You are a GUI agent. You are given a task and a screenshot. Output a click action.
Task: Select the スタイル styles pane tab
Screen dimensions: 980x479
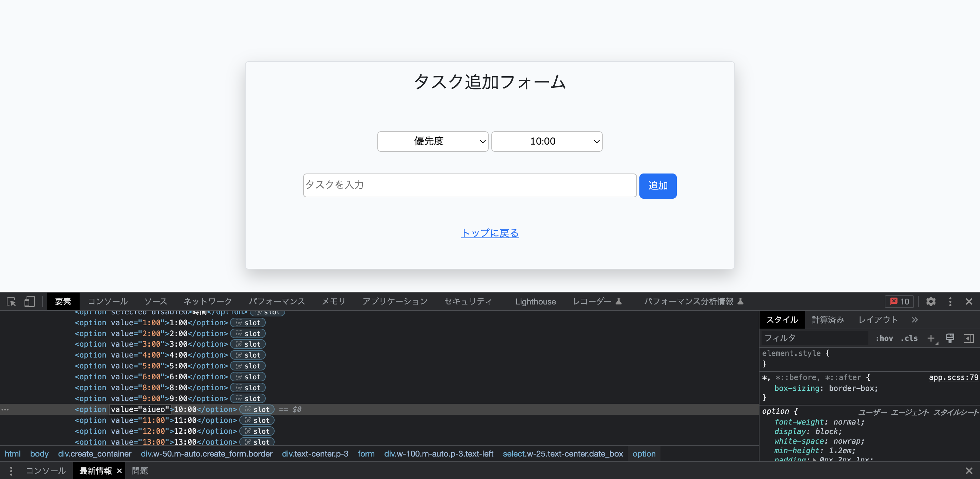[x=782, y=319]
